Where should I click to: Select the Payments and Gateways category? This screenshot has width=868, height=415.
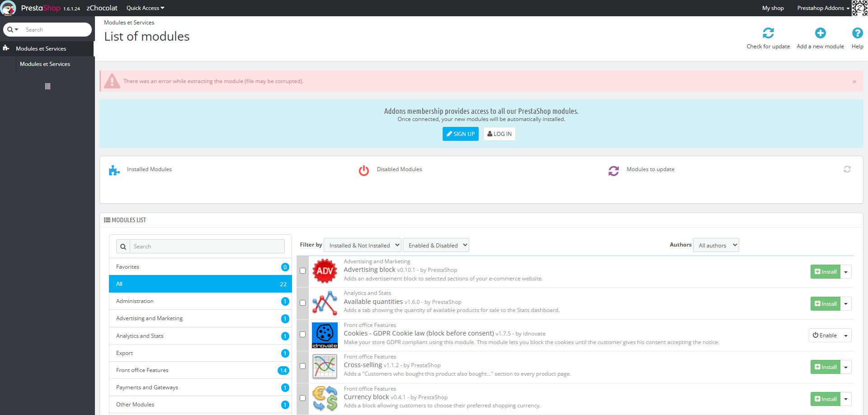pos(200,387)
